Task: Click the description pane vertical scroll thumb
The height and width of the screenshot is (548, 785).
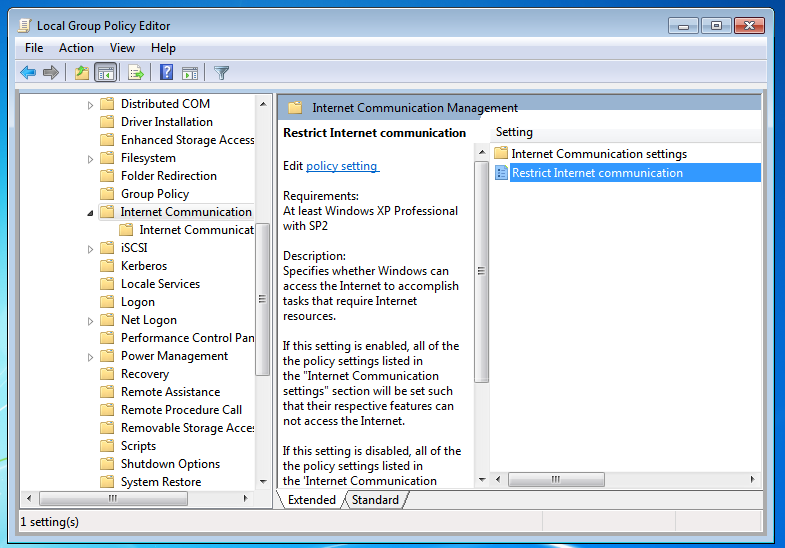Action: (x=481, y=272)
